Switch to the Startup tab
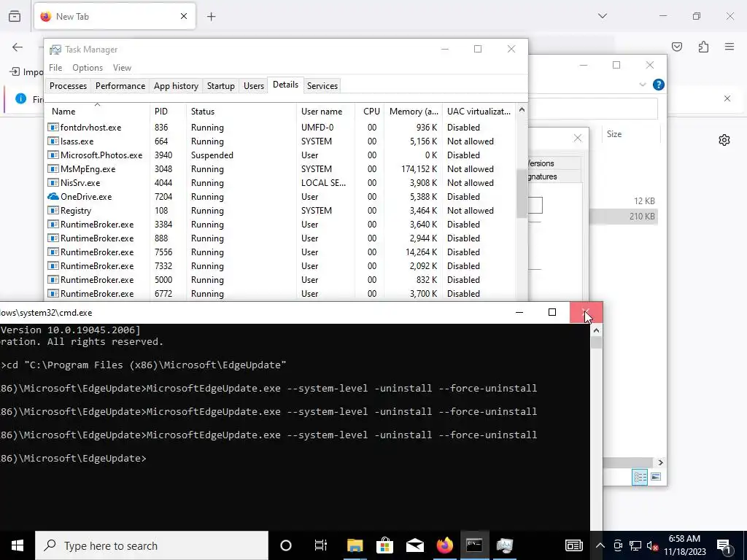This screenshot has height=560, width=747. coord(220,86)
